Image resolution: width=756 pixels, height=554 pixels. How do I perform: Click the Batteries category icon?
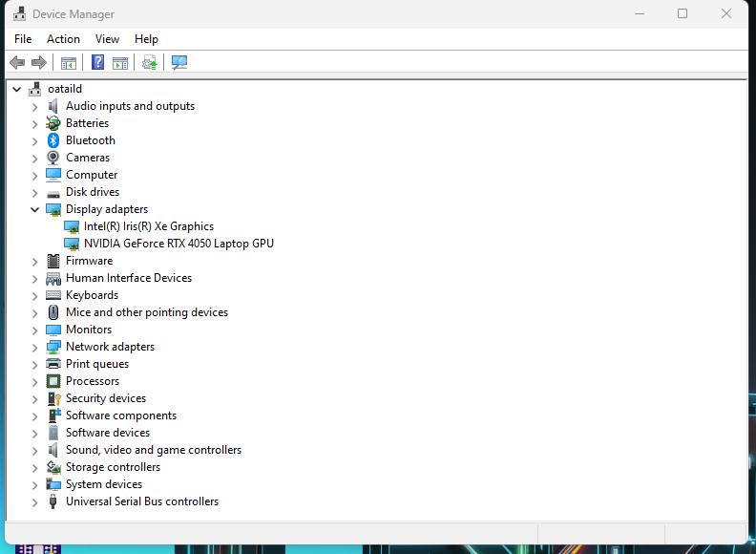click(53, 123)
